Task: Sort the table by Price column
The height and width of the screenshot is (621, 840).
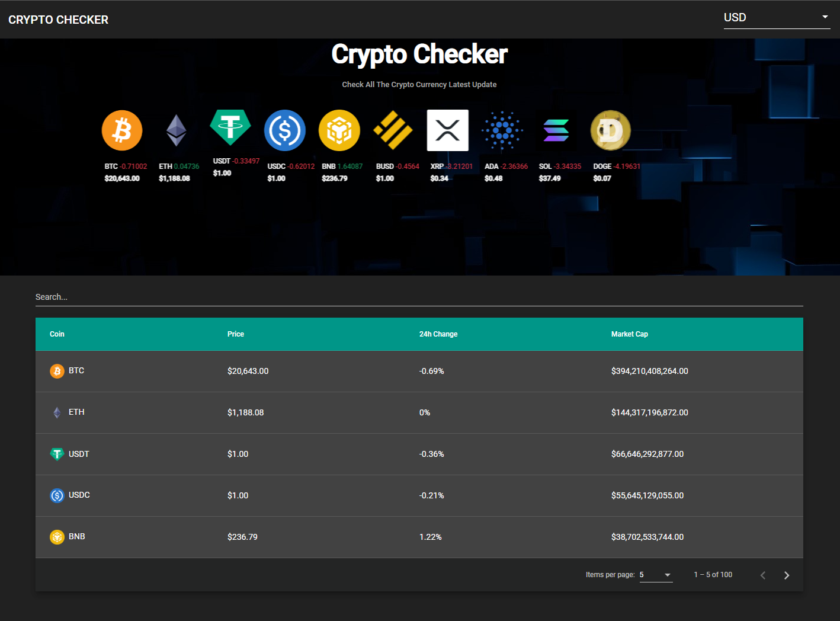Action: pos(236,334)
